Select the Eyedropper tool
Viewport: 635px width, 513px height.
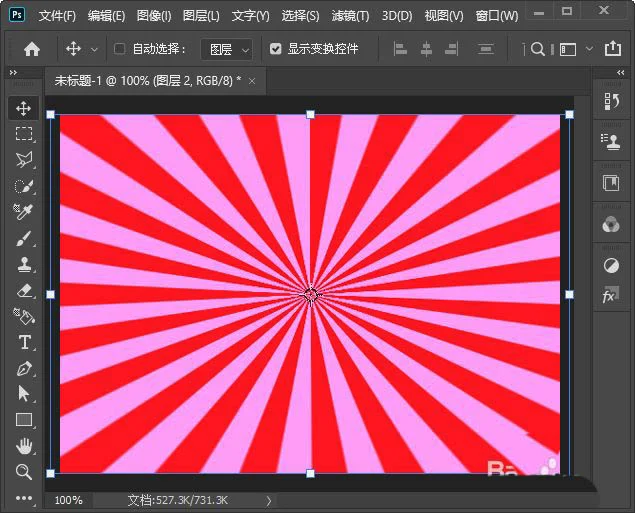(x=23, y=212)
